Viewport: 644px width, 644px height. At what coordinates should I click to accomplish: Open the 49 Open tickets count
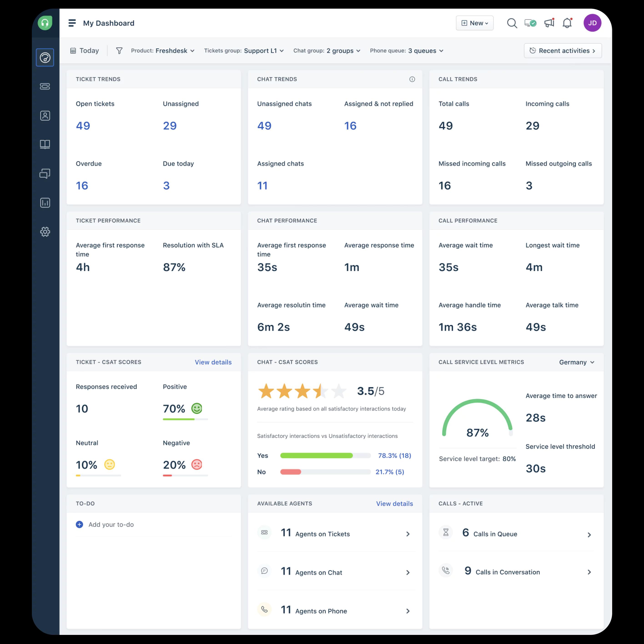(x=83, y=126)
